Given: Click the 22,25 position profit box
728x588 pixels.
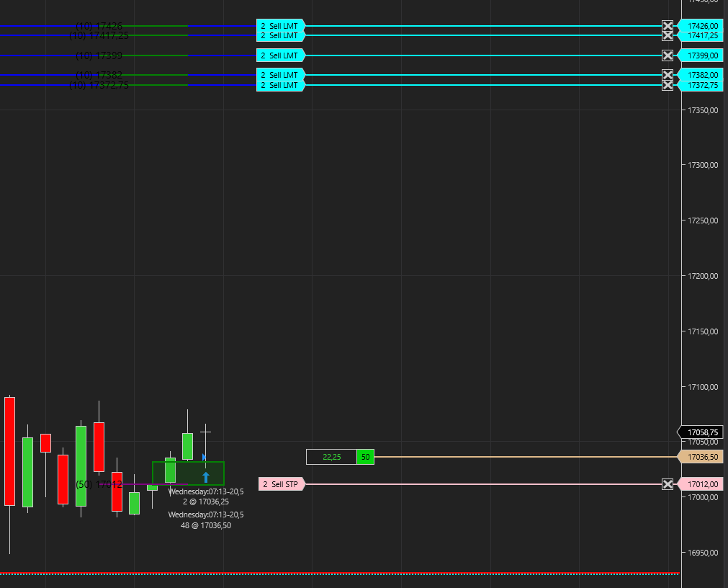Looking at the screenshot, I should coord(331,457).
